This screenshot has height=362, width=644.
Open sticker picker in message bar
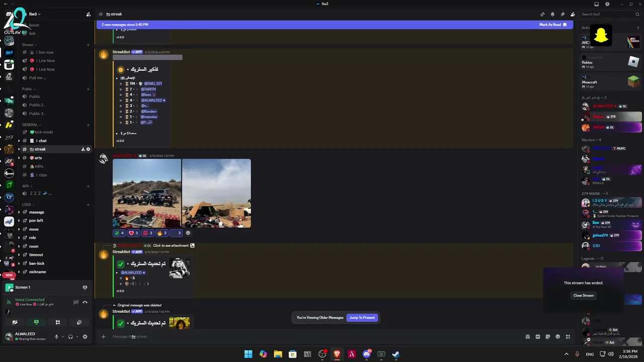pos(547,336)
